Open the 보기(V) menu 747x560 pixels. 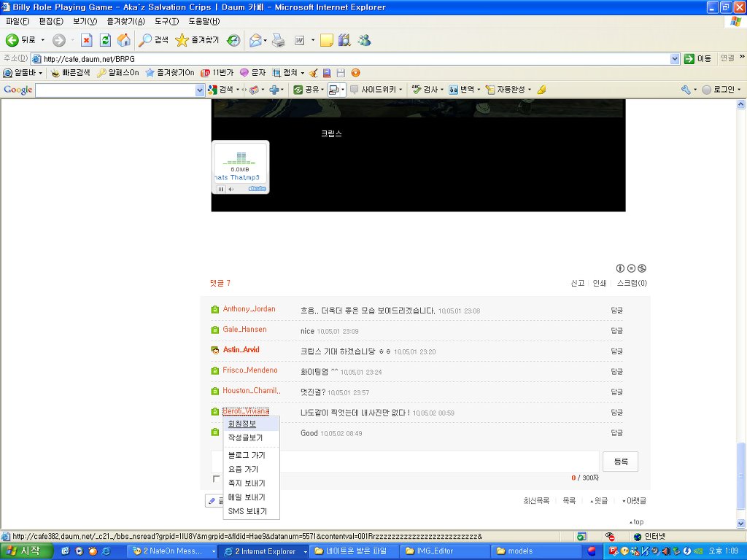coord(85,21)
